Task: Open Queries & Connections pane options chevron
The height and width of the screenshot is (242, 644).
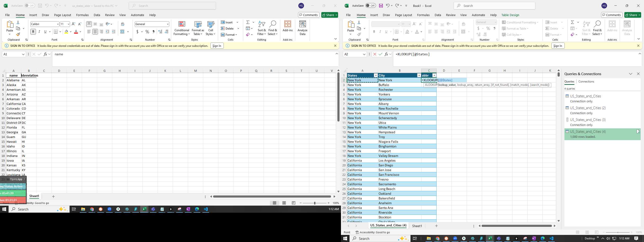Action: tap(631, 74)
